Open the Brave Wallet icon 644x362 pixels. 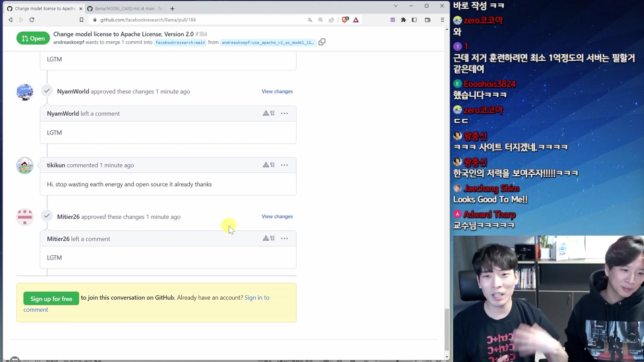pos(428,20)
